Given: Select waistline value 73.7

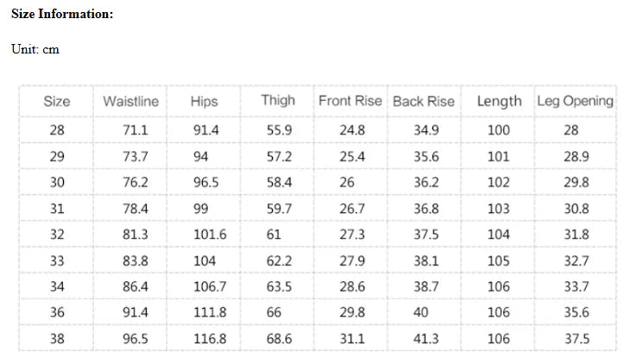Looking at the screenshot, I should (x=136, y=156).
